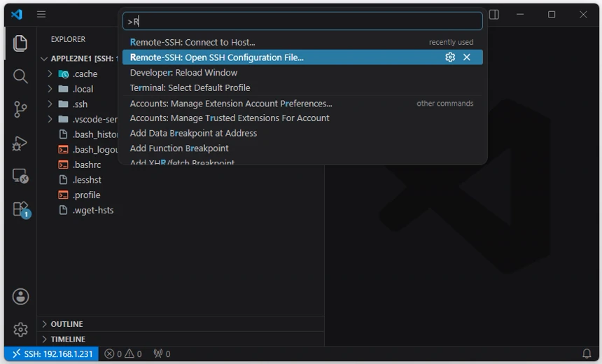Open Run and Debug view

(20, 143)
